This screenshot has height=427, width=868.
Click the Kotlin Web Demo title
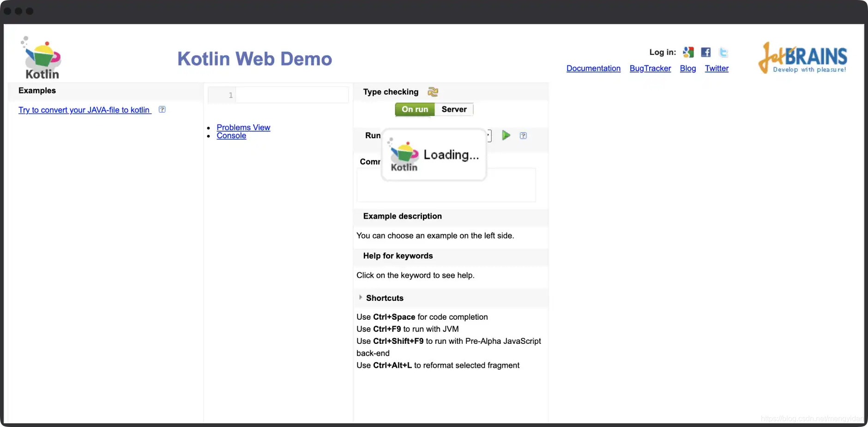pyautogui.click(x=254, y=59)
